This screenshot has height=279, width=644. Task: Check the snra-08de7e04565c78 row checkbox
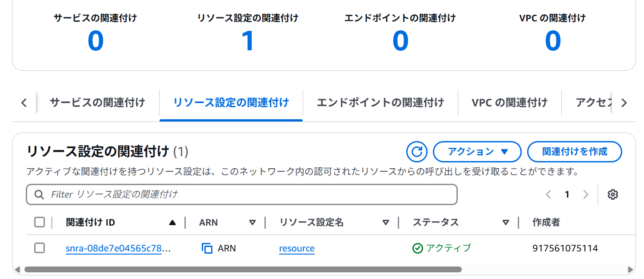tap(40, 248)
